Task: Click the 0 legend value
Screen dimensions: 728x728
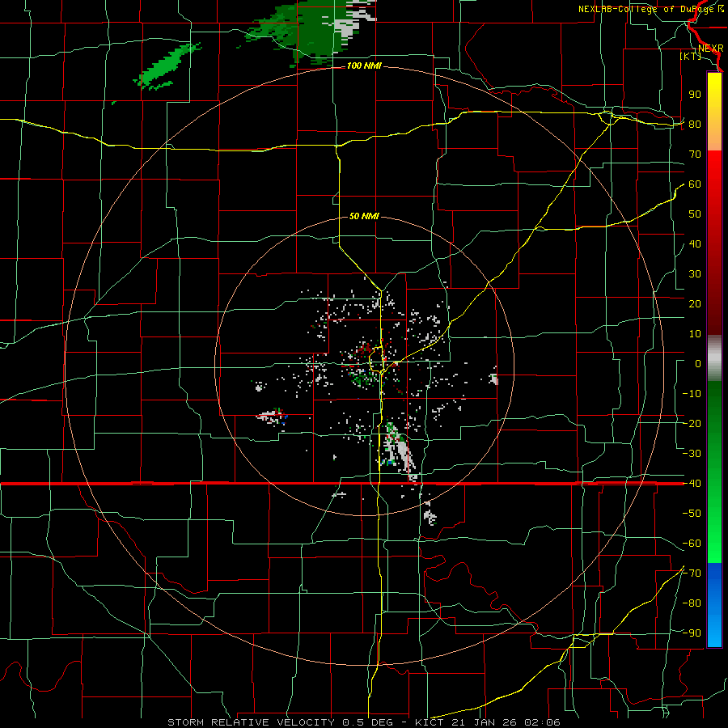Action: pos(698,364)
